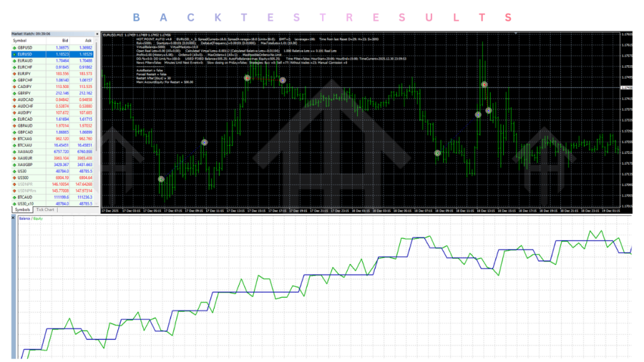
Task: Click the arrow icon beside US500
Action: [15, 178]
